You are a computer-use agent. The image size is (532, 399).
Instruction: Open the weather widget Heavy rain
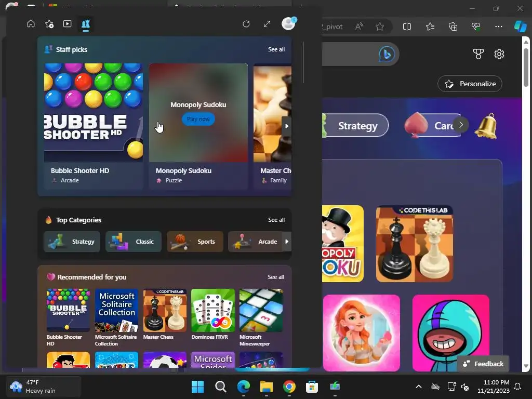click(x=44, y=387)
